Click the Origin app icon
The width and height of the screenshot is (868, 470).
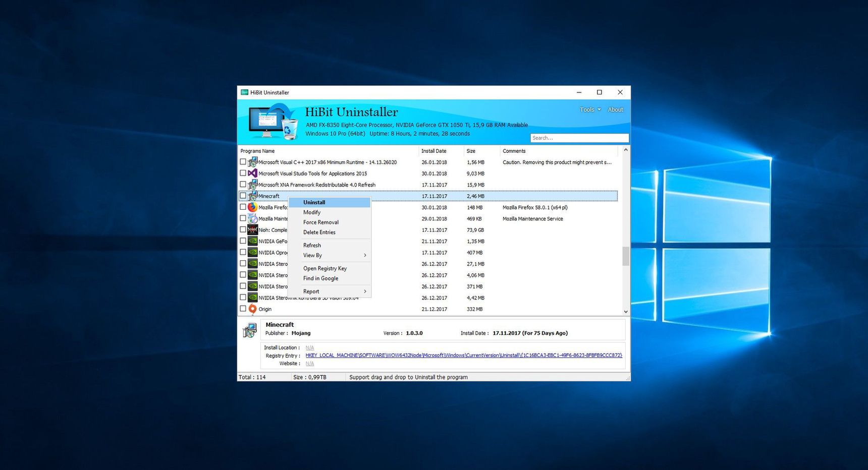[x=252, y=309]
